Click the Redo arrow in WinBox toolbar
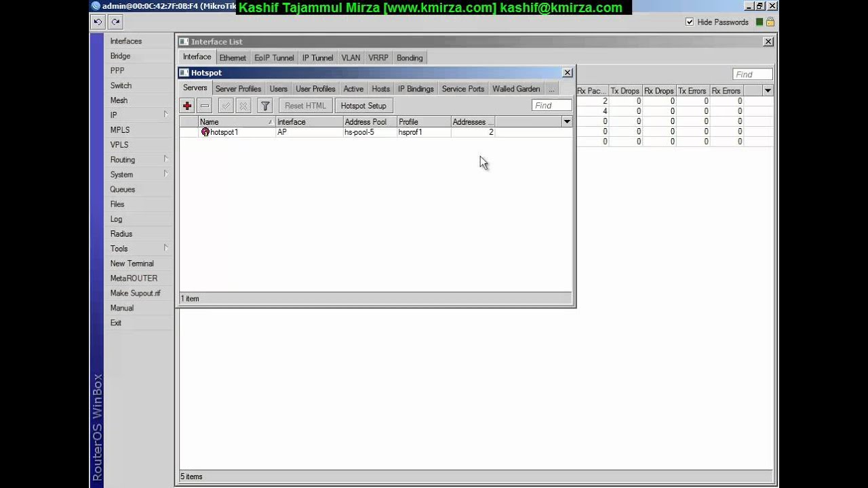This screenshot has height=488, width=868. click(x=115, y=22)
